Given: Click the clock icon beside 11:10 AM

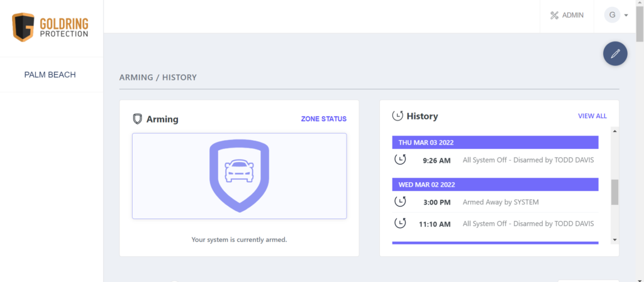Looking at the screenshot, I should [400, 224].
